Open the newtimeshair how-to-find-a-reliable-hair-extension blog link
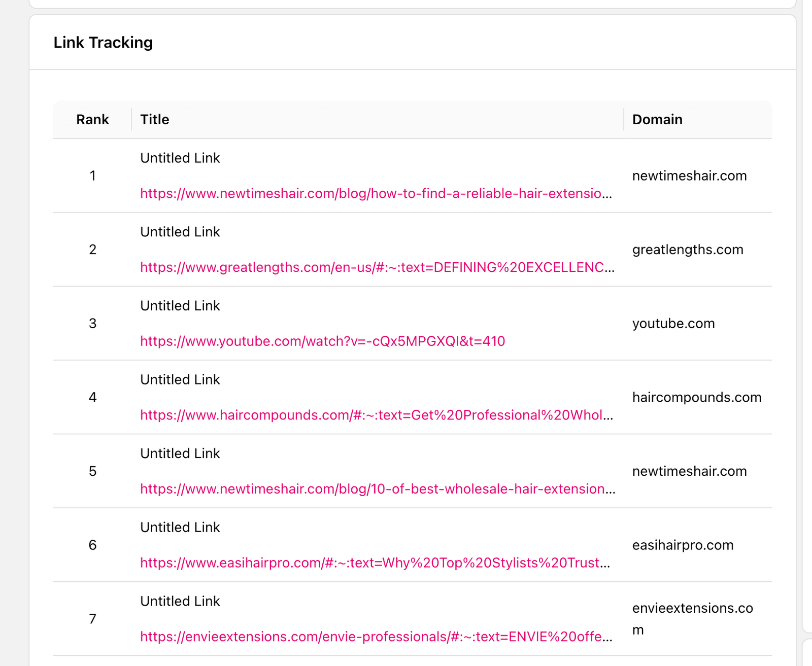812x666 pixels. (x=376, y=193)
